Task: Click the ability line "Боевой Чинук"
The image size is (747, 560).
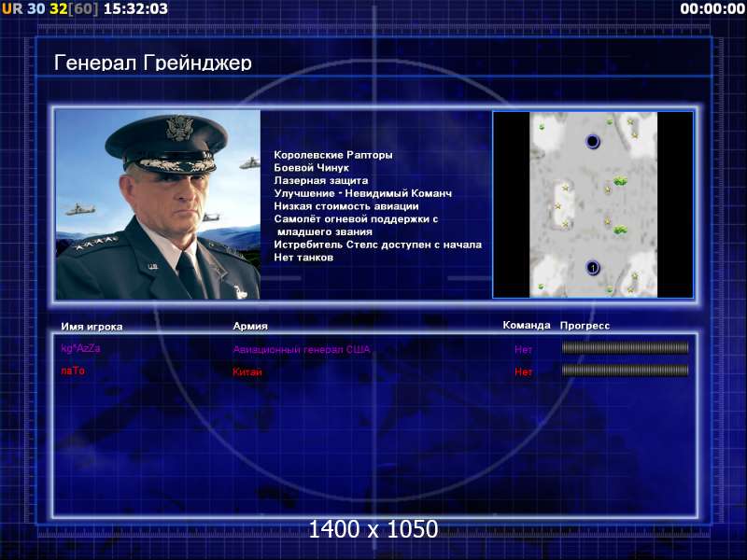Action: click(311, 168)
